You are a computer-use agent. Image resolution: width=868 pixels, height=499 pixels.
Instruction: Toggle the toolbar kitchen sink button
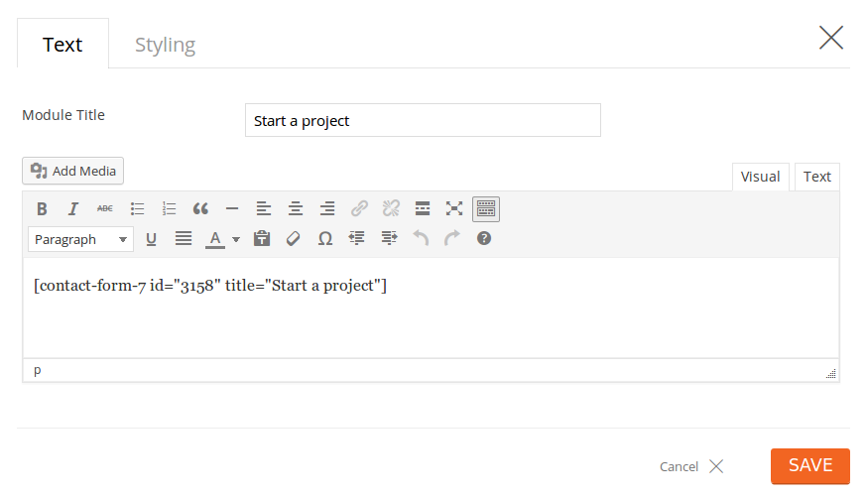(x=486, y=208)
